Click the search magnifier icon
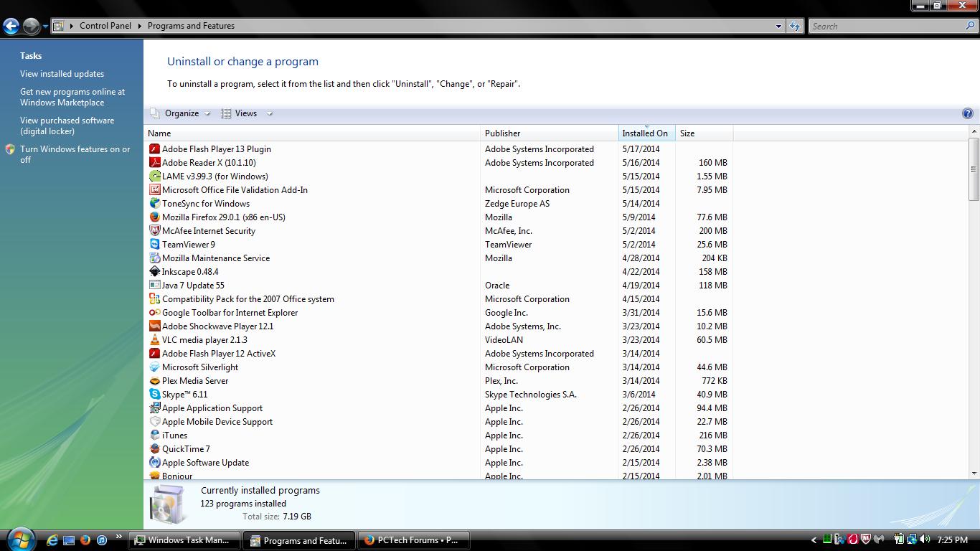The image size is (980, 551). click(970, 26)
